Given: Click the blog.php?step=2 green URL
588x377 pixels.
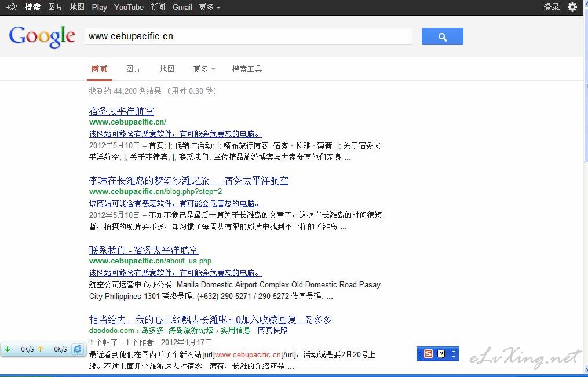Looking at the screenshot, I should tap(156, 192).
